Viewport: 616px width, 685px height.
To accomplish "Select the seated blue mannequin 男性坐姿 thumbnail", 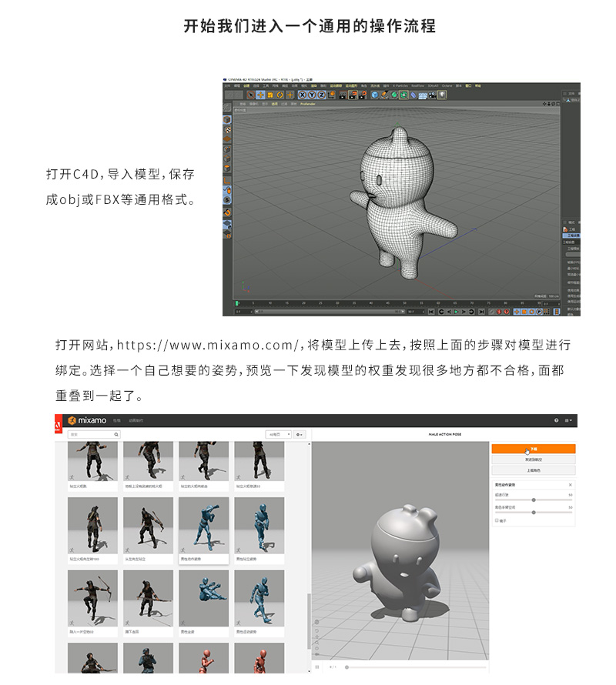I will (204, 599).
